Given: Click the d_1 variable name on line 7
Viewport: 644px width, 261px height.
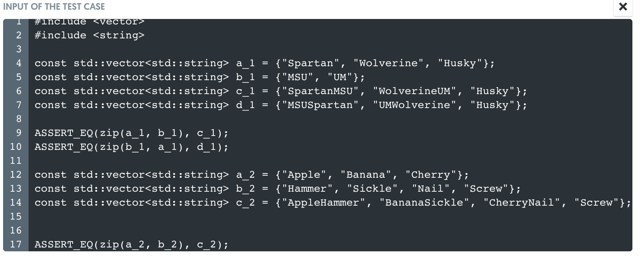Looking at the screenshot, I should pos(246,105).
